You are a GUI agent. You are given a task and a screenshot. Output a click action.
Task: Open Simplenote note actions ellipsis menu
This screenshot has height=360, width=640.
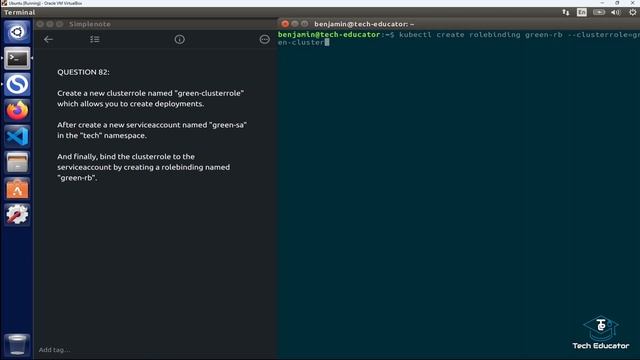tap(264, 40)
